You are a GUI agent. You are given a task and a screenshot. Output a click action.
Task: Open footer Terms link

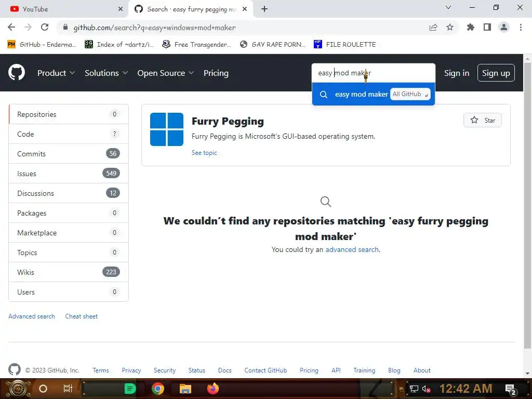coord(101,370)
